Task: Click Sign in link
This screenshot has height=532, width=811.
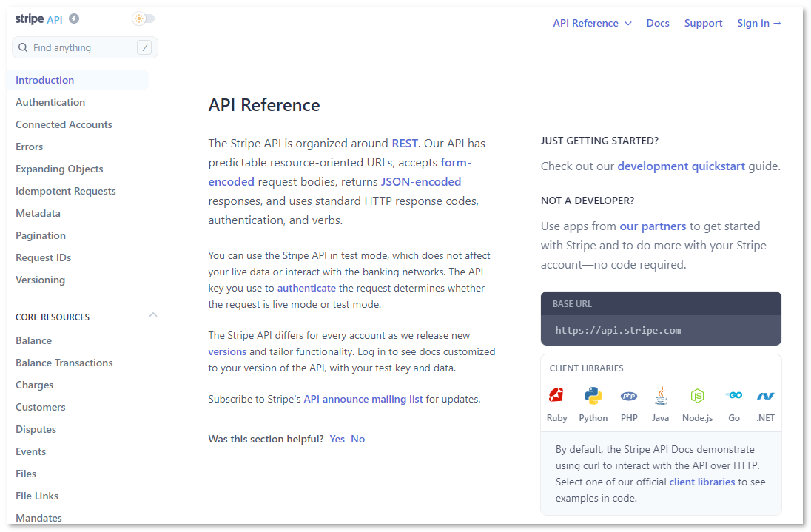Action: [758, 23]
